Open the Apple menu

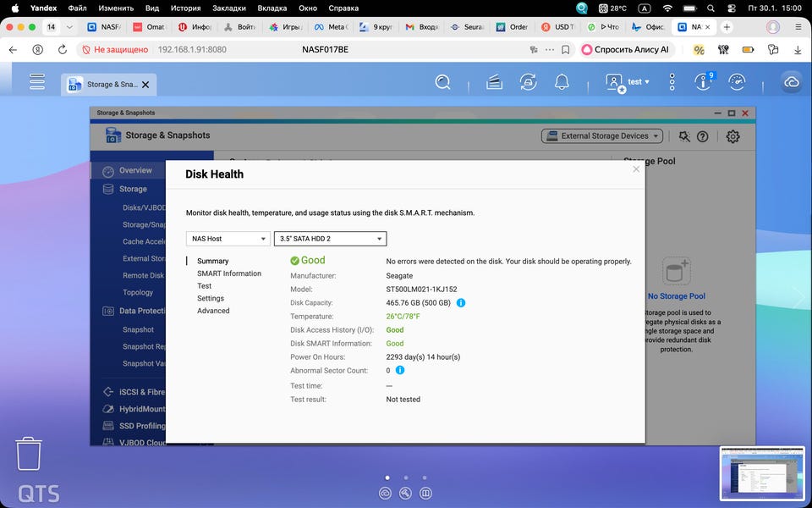(15, 8)
